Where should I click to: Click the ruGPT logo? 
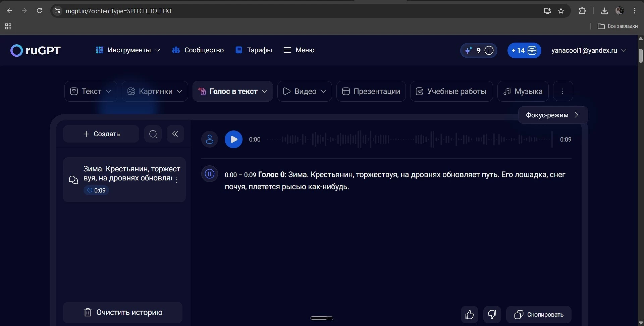(36, 50)
